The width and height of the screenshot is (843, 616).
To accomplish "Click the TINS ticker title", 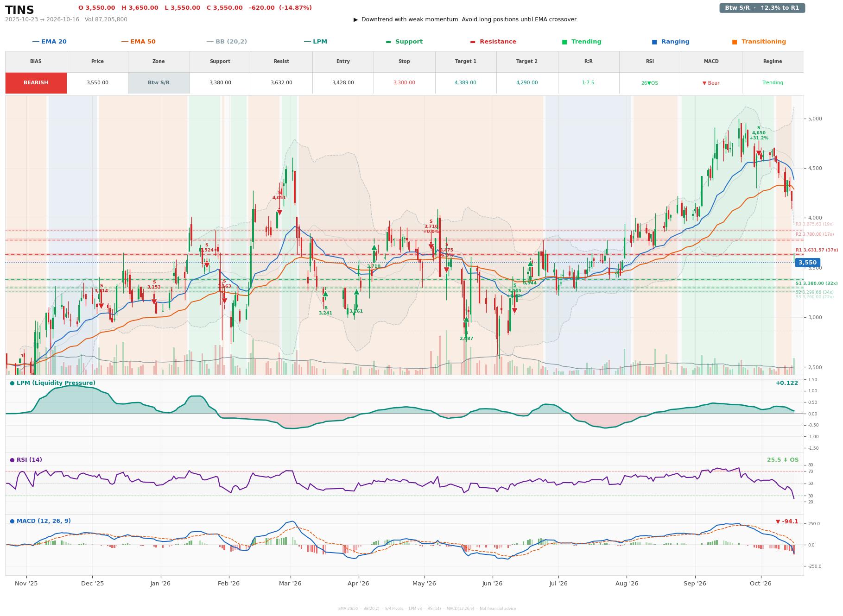I will tap(19, 10).
